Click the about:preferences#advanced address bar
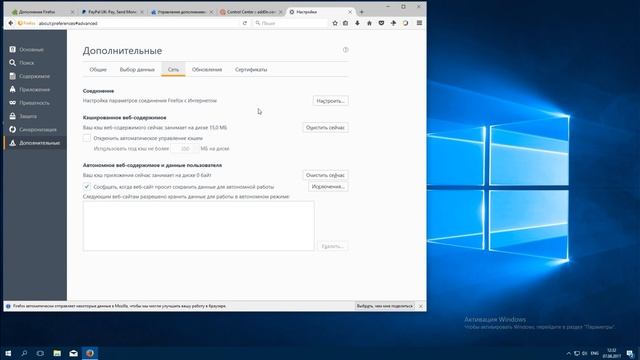The image size is (640, 360). pyautogui.click(x=129, y=23)
